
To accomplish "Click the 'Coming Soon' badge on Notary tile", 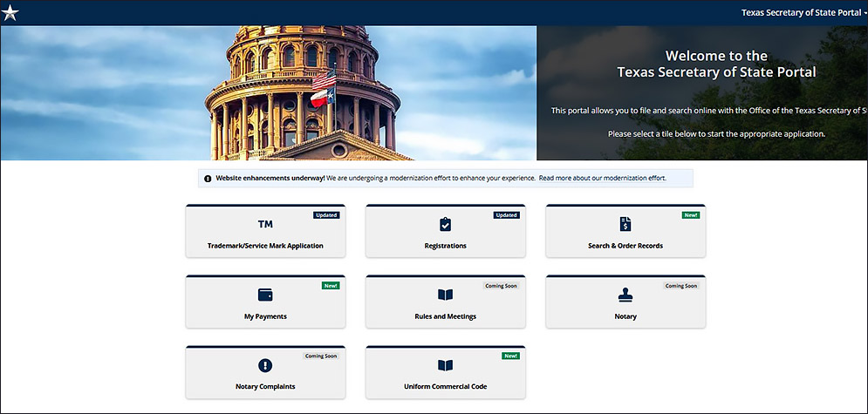I will click(x=680, y=285).
